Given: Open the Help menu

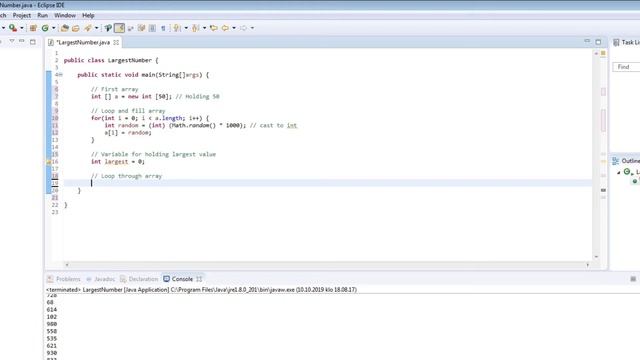Looking at the screenshot, I should coord(88,15).
